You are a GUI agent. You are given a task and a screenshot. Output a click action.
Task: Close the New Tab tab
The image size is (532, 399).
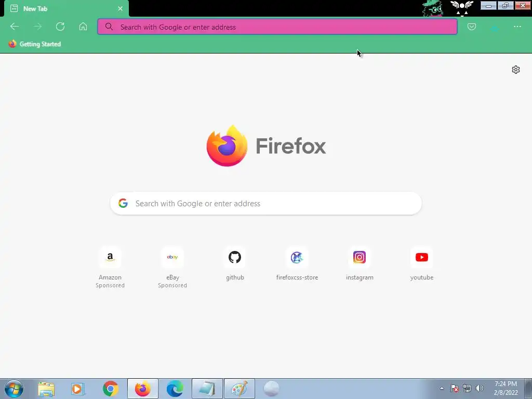point(120,9)
